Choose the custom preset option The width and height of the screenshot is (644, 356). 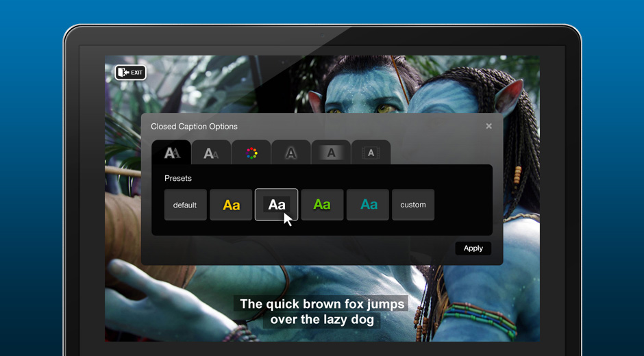click(x=413, y=205)
